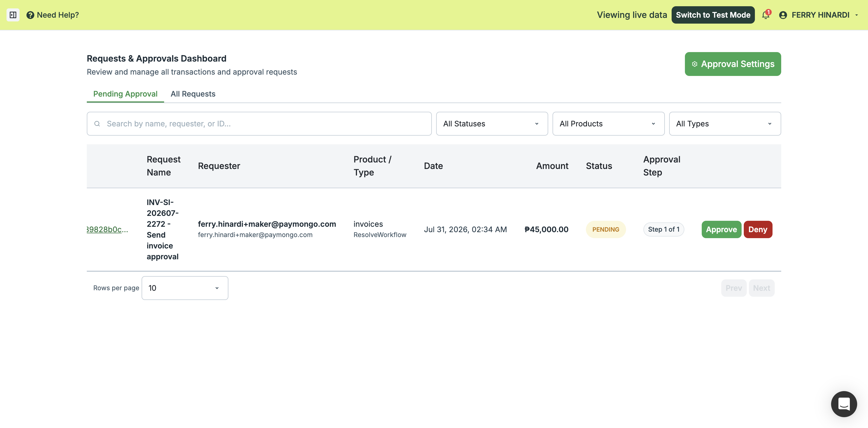
Task: Click the Step 1 of 1 badge
Action: [663, 229]
